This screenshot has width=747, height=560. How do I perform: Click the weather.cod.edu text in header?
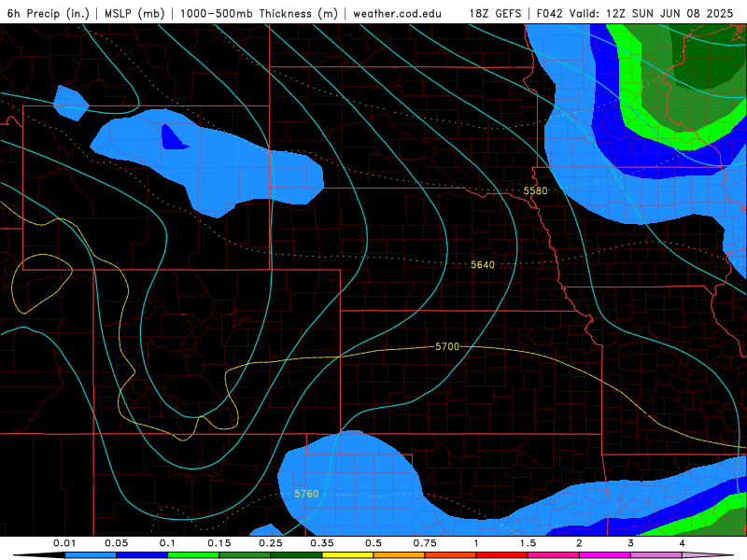pyautogui.click(x=398, y=14)
